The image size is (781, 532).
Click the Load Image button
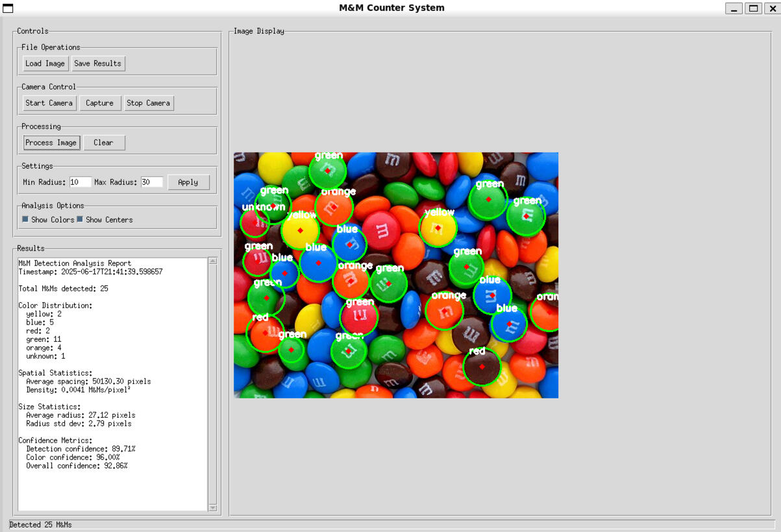[45, 64]
